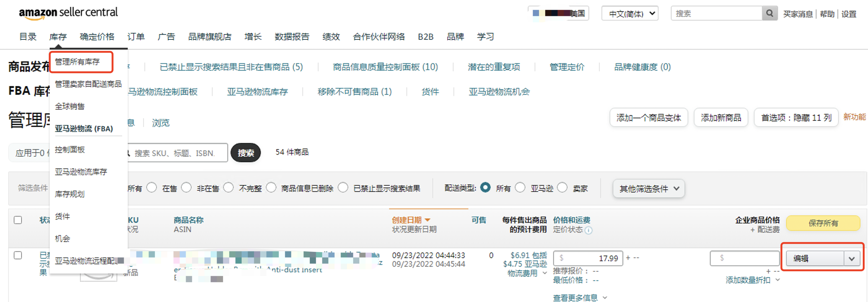Image resolution: width=868 pixels, height=302 pixels.
Task: Click the 创建日期 sort arrow
Action: coord(427,220)
